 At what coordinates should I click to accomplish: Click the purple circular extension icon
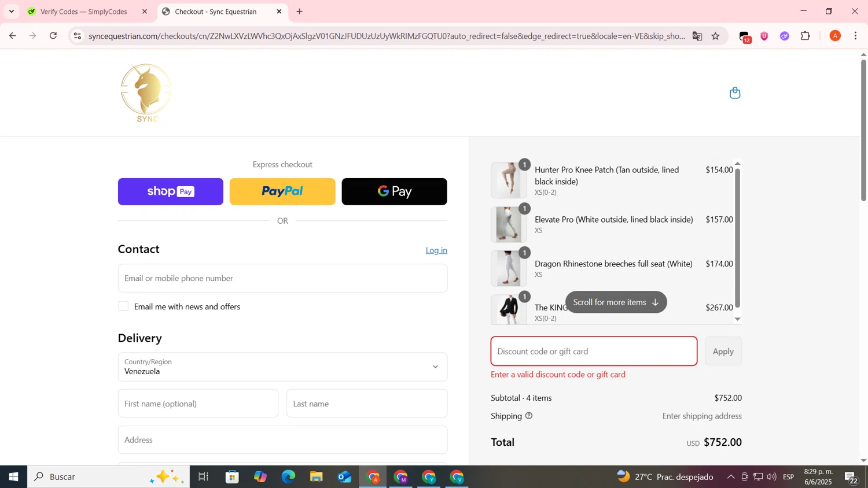[785, 36]
